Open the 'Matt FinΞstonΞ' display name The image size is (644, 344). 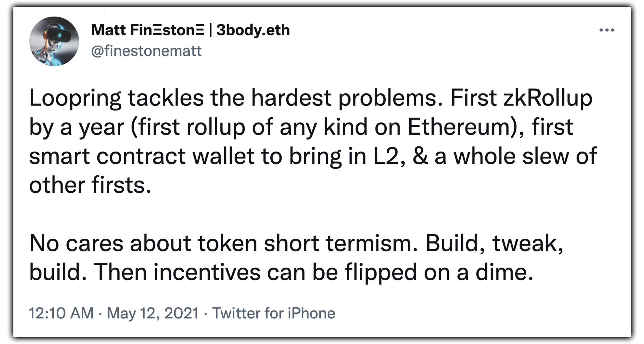[148, 30]
